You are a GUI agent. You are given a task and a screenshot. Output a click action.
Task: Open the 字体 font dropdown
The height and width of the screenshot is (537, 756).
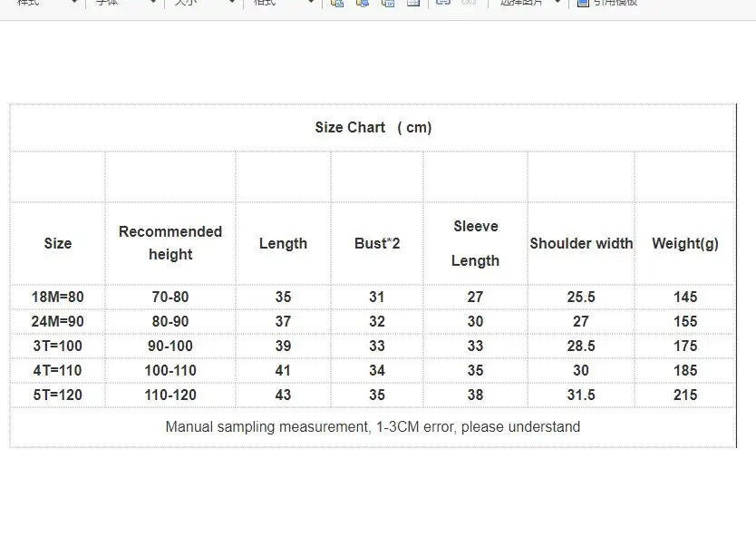[124, 3]
